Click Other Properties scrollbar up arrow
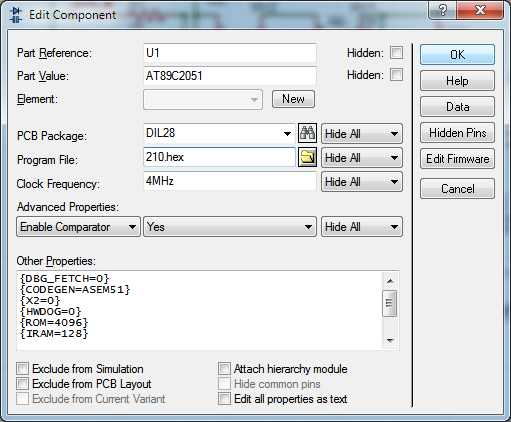Viewport: 511px width, 422px height. 390,281
